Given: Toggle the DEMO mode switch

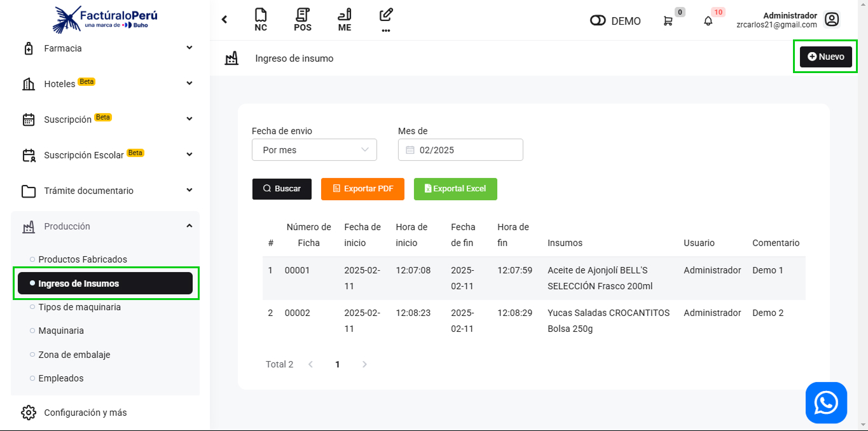Looking at the screenshot, I should (x=598, y=21).
